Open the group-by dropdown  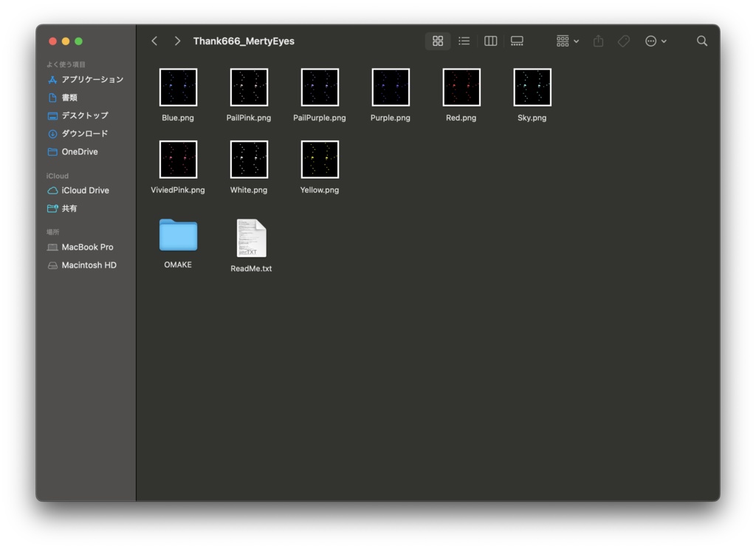[568, 41]
